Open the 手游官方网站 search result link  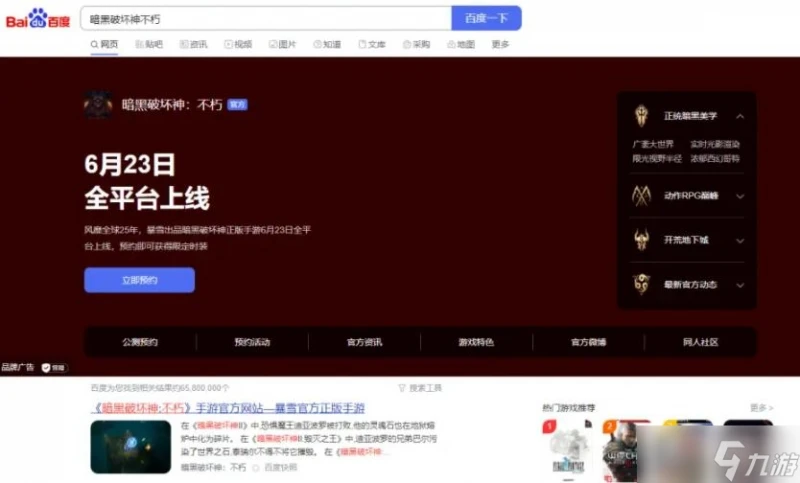point(228,408)
